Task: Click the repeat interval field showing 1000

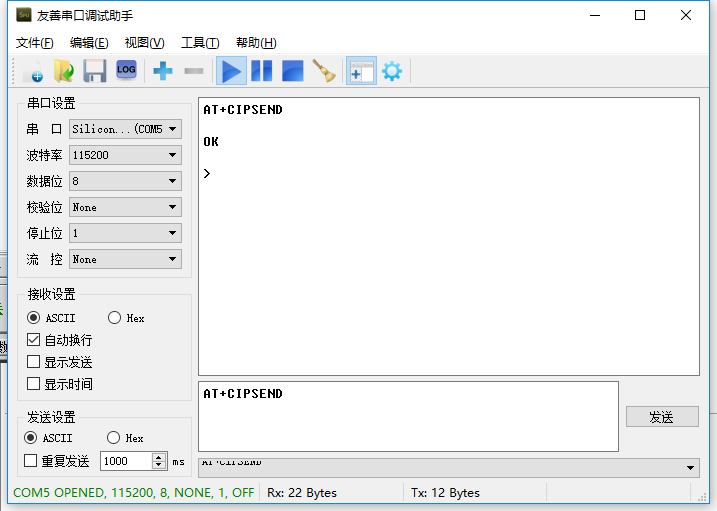Action: [127, 461]
